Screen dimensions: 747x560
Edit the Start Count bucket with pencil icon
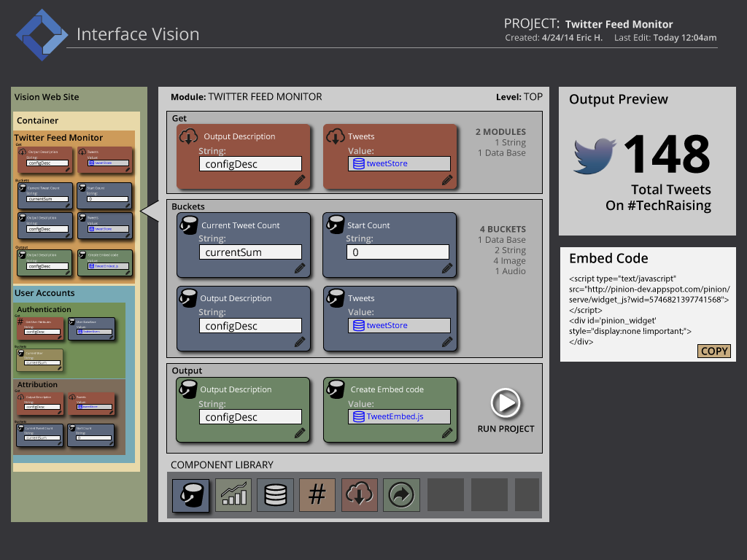coord(446,268)
